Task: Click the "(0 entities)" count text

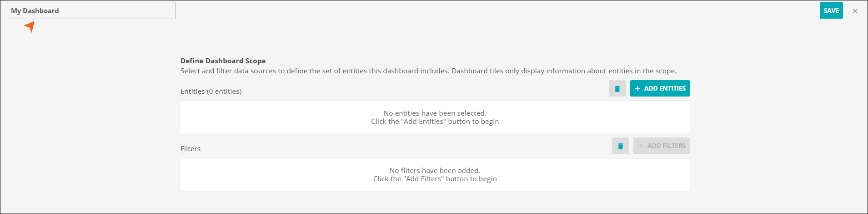Action: tap(224, 92)
